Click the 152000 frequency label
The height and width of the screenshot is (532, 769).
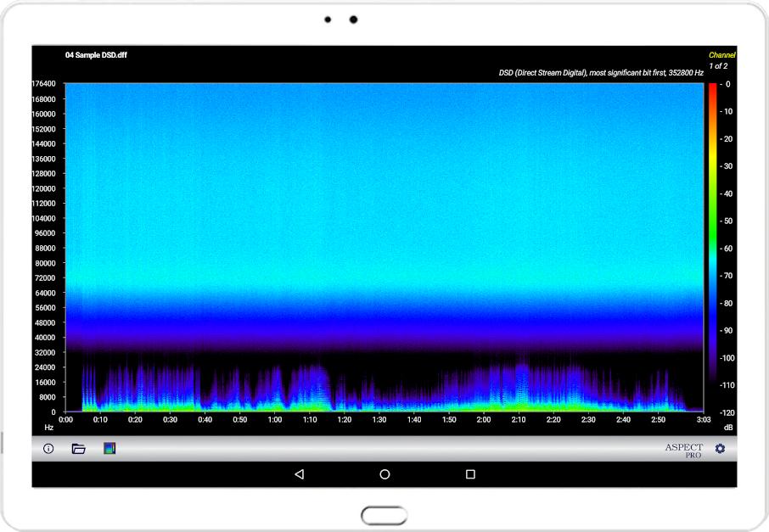[43, 129]
